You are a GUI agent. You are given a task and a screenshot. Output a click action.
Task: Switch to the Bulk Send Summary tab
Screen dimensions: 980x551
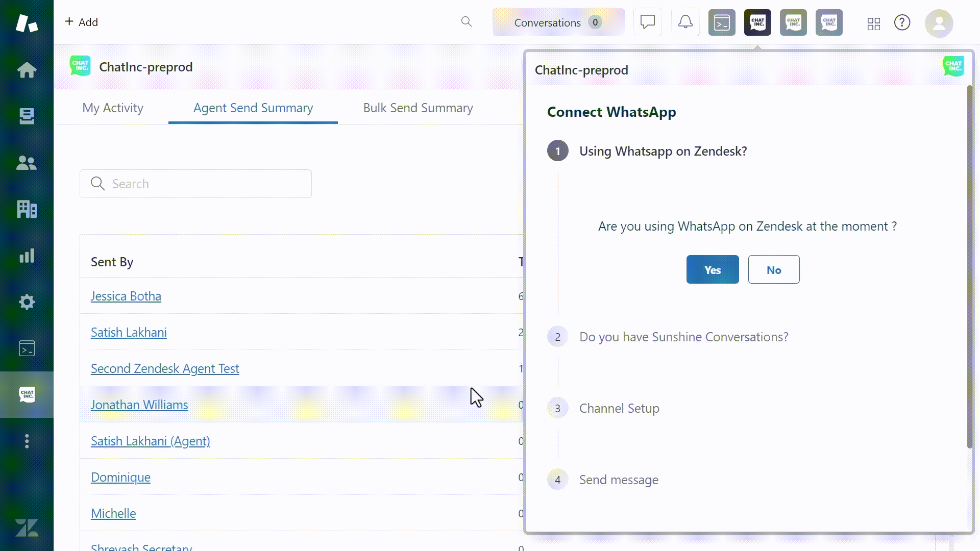pos(418,108)
